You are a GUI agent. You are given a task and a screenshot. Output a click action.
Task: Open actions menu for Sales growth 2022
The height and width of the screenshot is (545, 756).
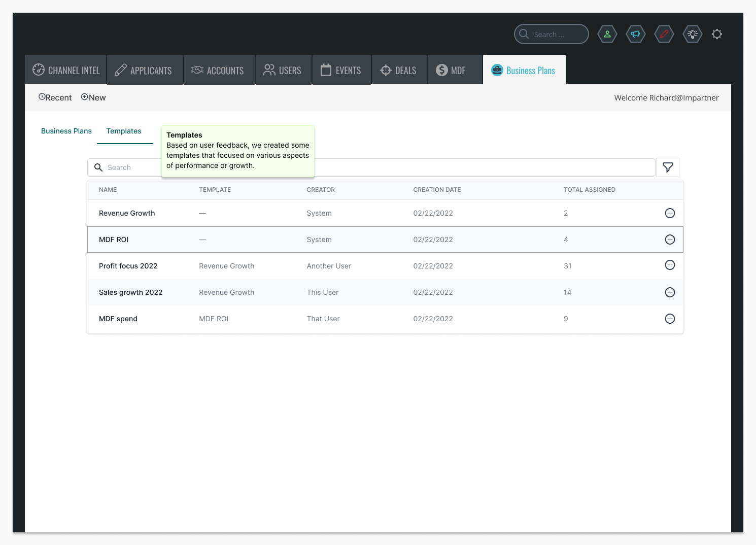point(670,292)
